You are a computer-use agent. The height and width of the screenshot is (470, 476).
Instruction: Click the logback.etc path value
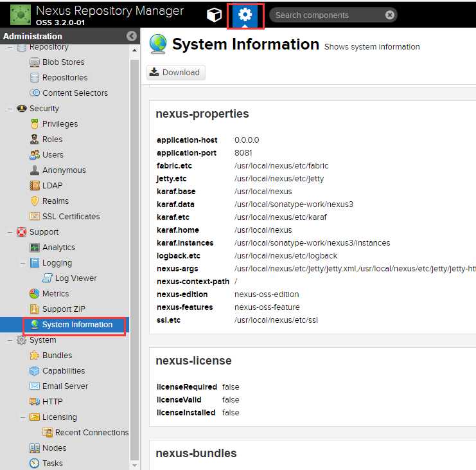coord(286,256)
